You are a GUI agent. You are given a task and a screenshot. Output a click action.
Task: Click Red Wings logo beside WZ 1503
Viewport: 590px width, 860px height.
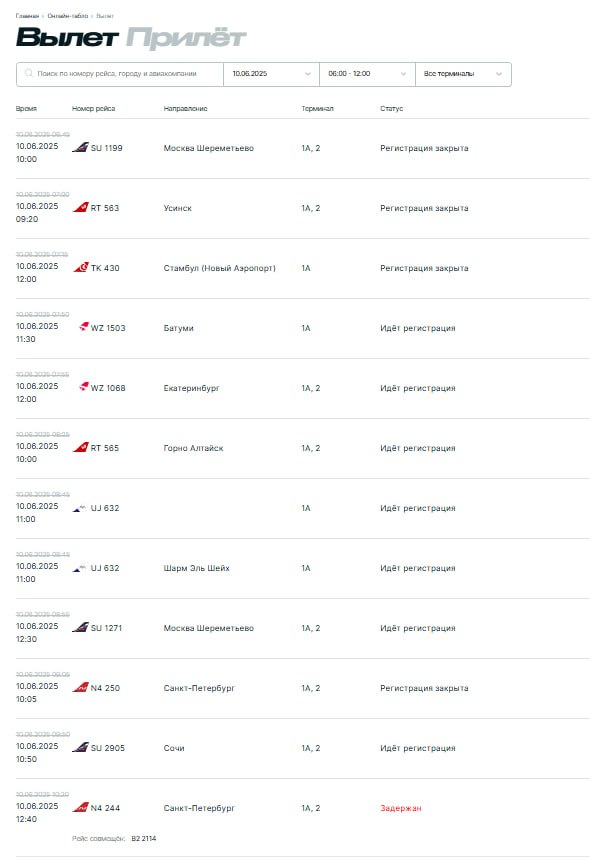point(83,327)
